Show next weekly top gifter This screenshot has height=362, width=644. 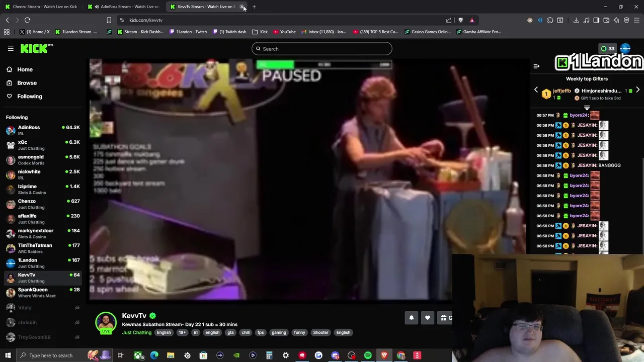[x=637, y=90]
